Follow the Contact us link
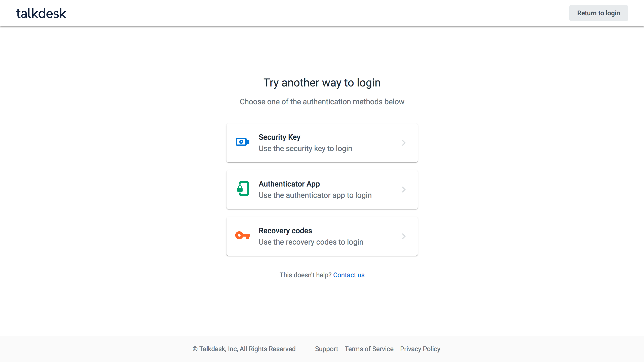 349,275
